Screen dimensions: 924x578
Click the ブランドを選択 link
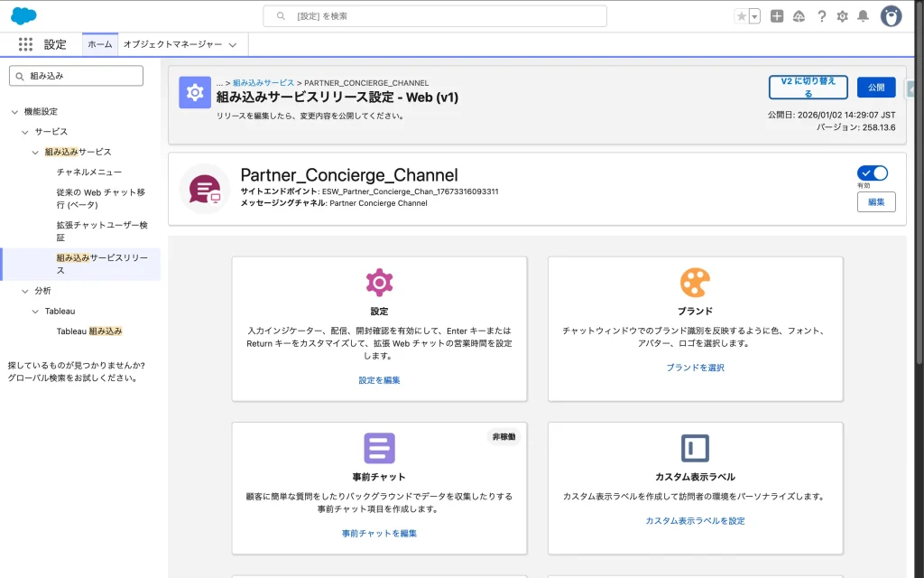point(695,368)
